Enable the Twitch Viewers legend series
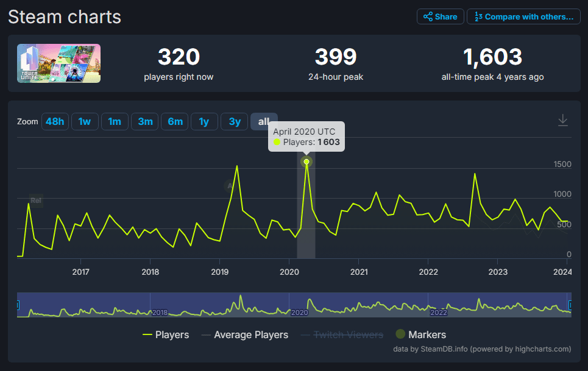The image size is (588, 371). (342, 334)
